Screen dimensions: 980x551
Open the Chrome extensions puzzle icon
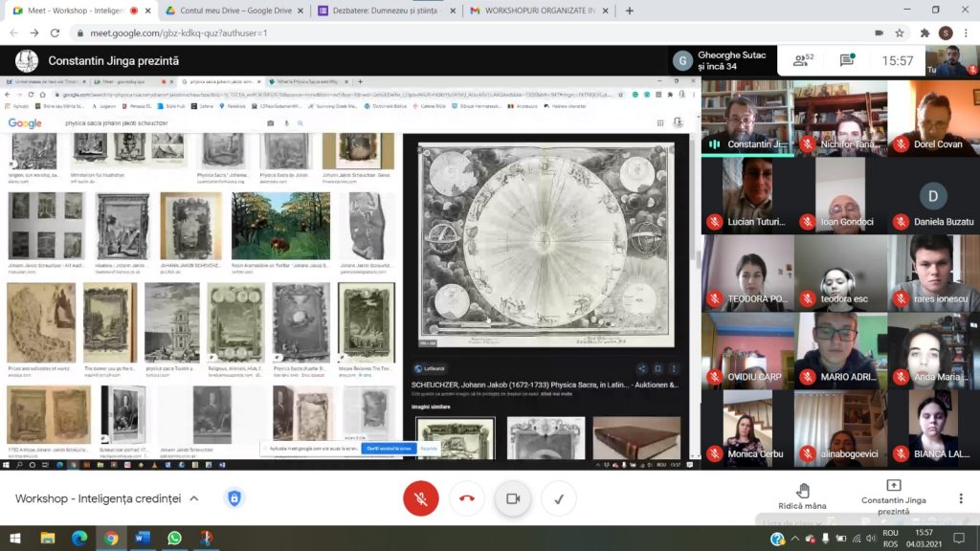924,33
